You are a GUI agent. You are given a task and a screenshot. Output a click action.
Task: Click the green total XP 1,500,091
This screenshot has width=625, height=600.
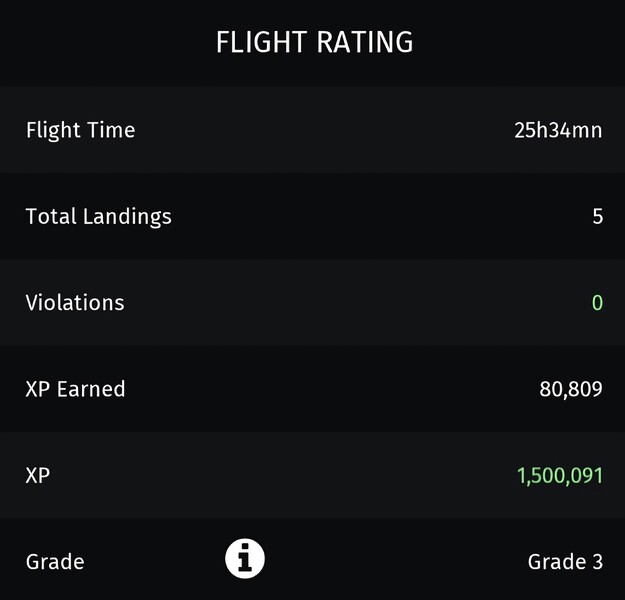560,476
